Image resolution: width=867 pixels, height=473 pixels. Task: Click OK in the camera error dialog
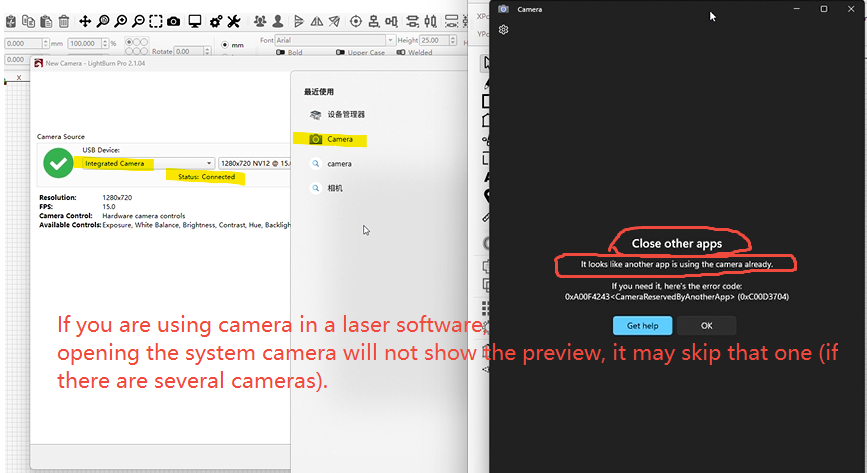click(707, 326)
